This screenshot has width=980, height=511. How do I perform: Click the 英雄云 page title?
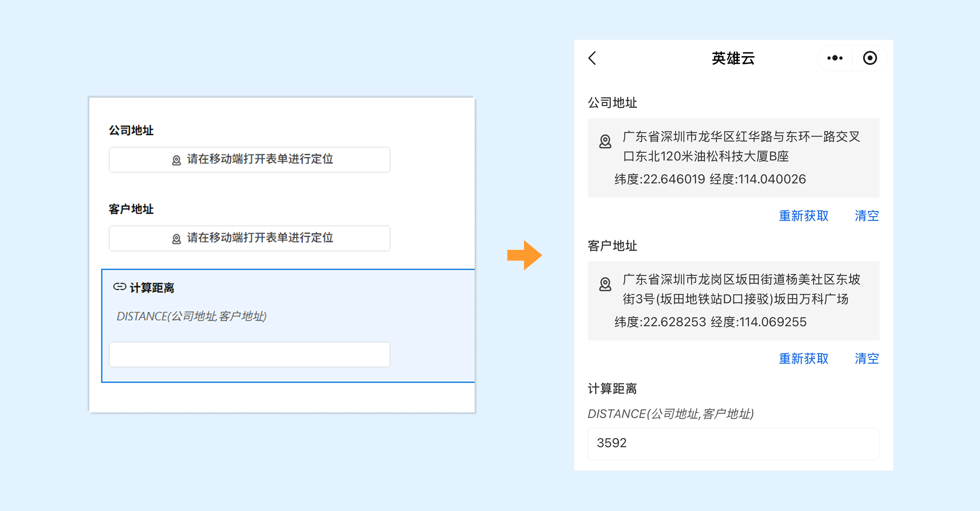tap(733, 58)
